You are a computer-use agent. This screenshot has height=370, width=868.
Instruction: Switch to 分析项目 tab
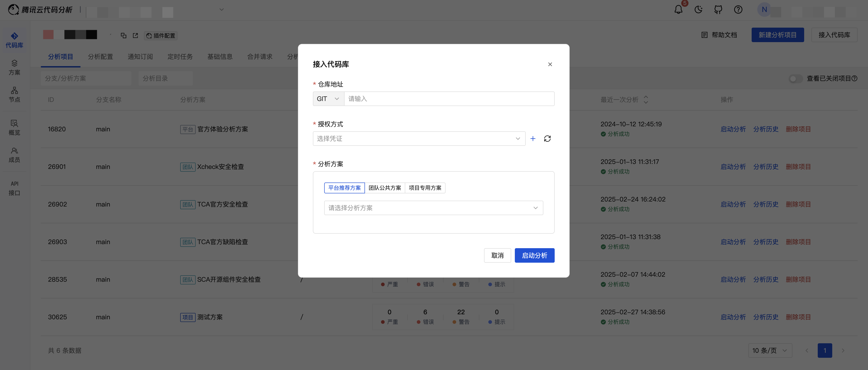(x=60, y=57)
